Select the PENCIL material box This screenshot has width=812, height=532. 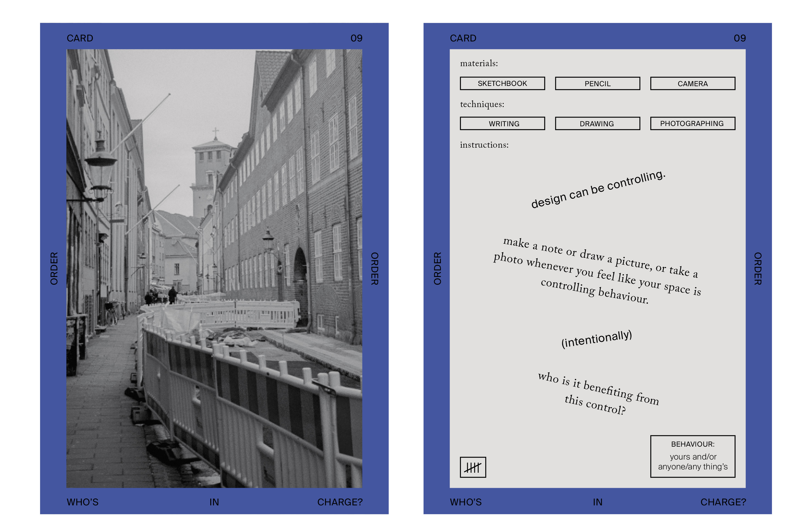[597, 83]
